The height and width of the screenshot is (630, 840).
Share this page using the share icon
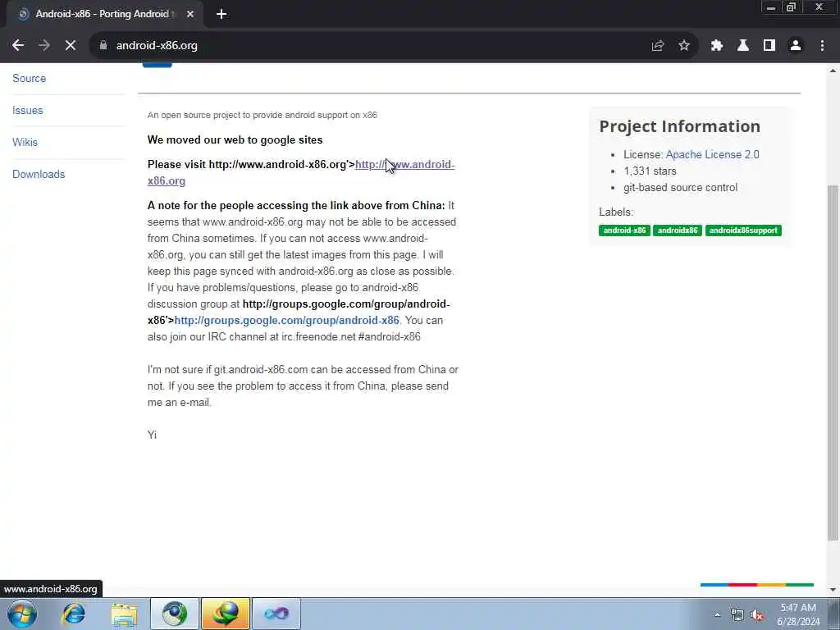tap(658, 46)
